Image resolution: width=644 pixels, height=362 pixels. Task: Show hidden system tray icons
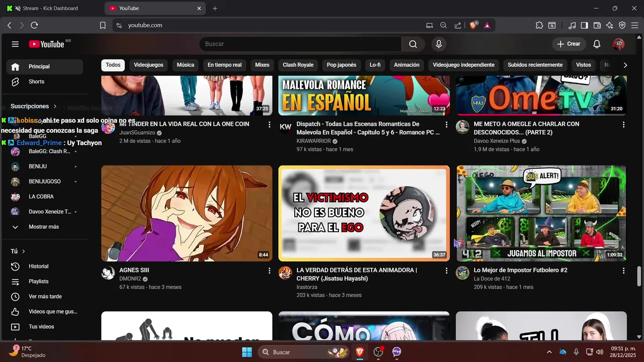click(549, 352)
